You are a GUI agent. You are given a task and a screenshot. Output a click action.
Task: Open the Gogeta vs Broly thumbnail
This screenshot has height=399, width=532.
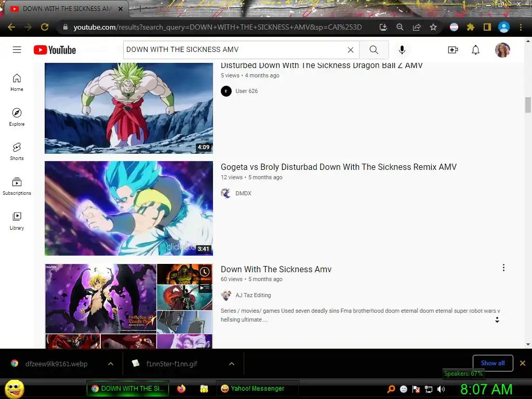coord(129,208)
